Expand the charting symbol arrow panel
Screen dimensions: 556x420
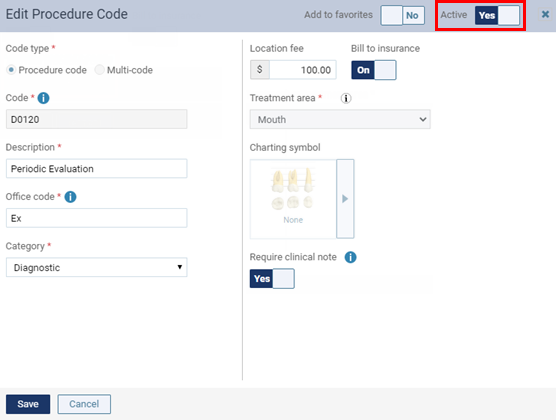345,199
